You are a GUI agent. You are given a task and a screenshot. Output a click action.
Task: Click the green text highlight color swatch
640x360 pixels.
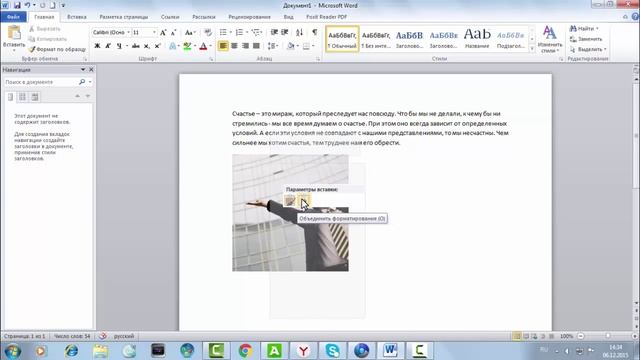(187, 46)
